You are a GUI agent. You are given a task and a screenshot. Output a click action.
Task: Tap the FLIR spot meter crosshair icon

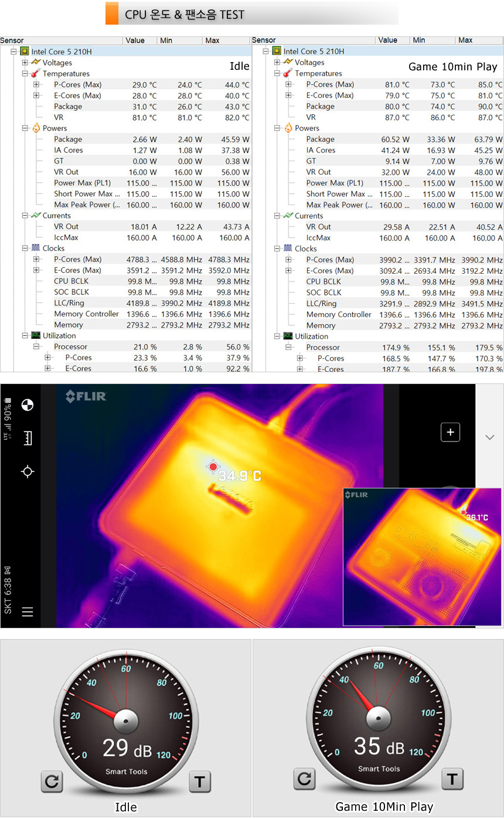[27, 471]
